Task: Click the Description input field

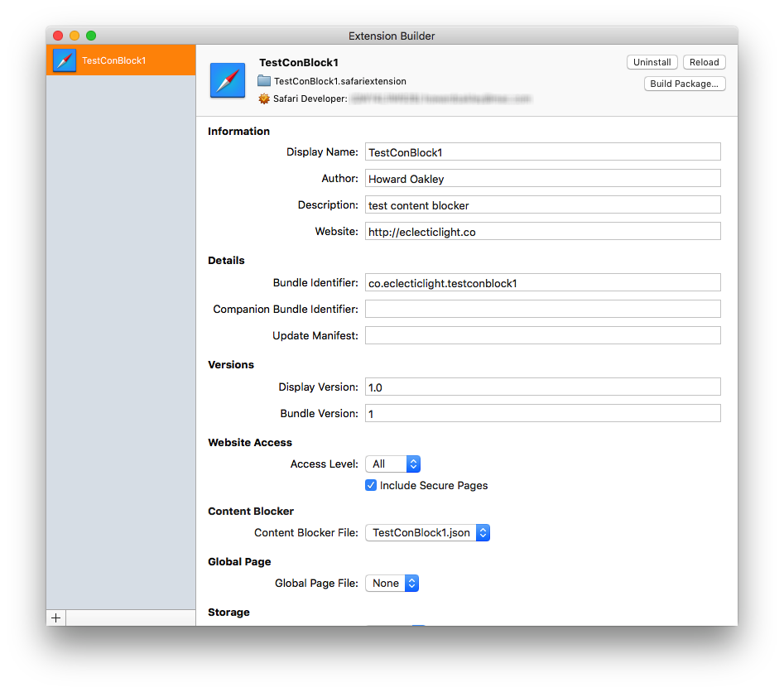Action: (542, 205)
